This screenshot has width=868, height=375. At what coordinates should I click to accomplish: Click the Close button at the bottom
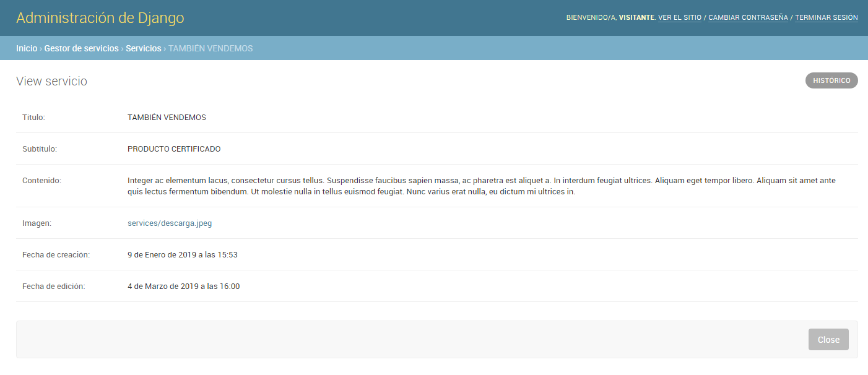[828, 339]
